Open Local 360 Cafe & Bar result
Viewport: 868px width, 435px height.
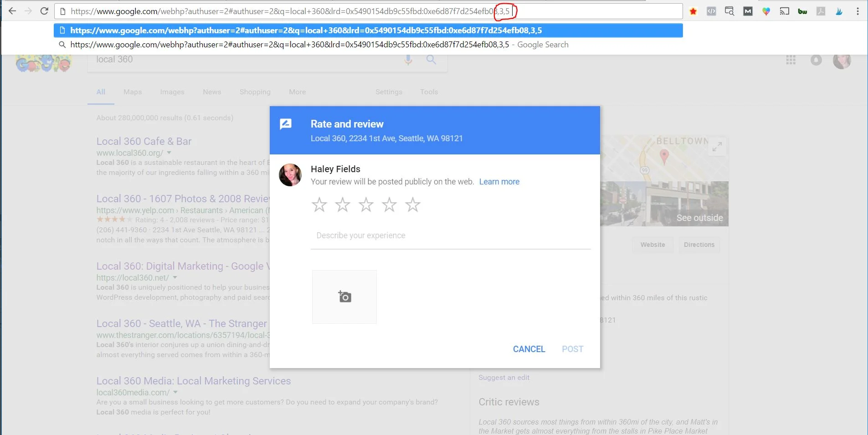(144, 141)
